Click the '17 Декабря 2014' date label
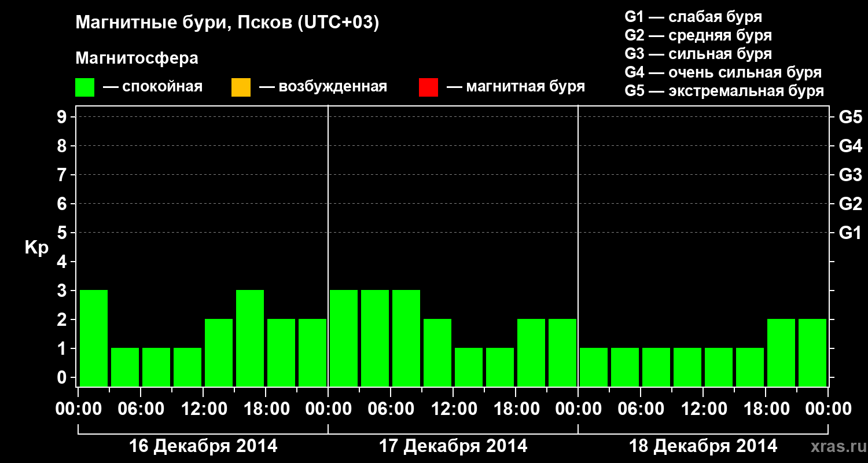 (453, 446)
